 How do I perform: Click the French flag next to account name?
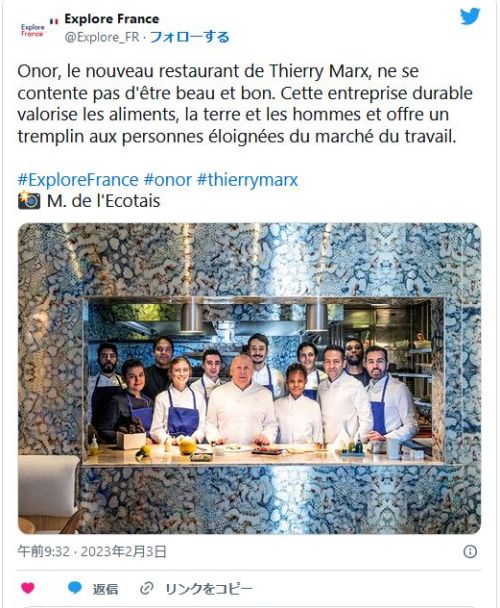point(54,21)
